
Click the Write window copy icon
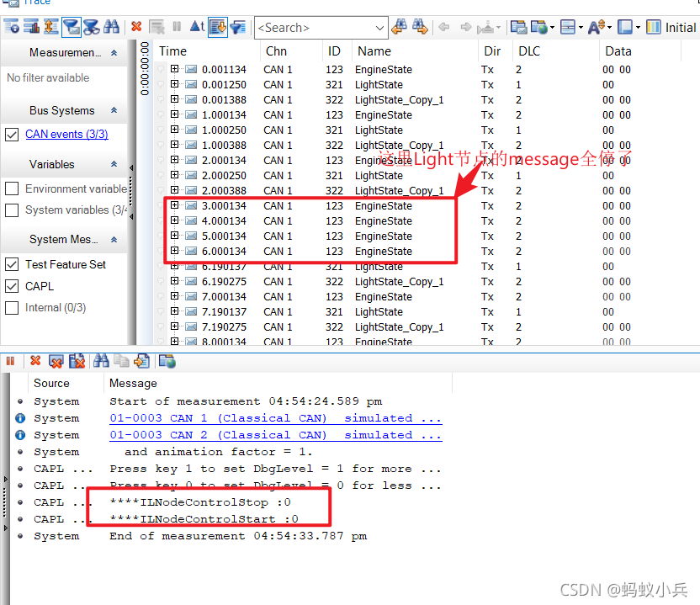click(x=121, y=361)
